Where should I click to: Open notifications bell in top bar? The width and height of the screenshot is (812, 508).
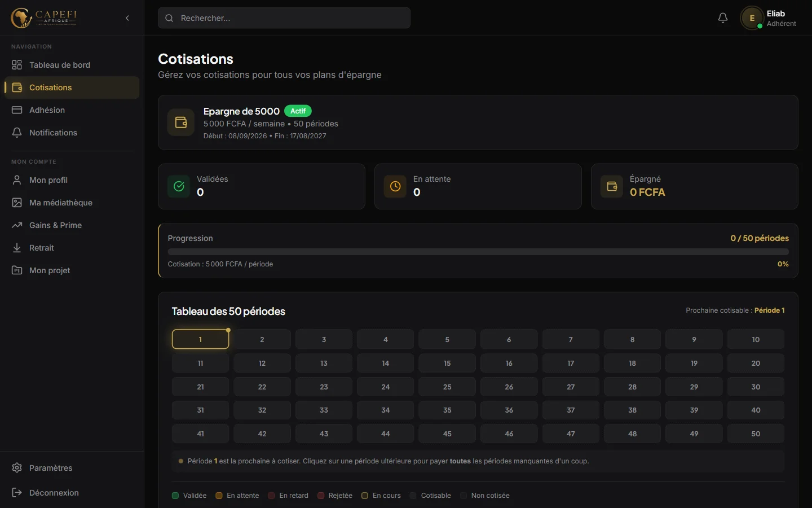pyautogui.click(x=723, y=18)
